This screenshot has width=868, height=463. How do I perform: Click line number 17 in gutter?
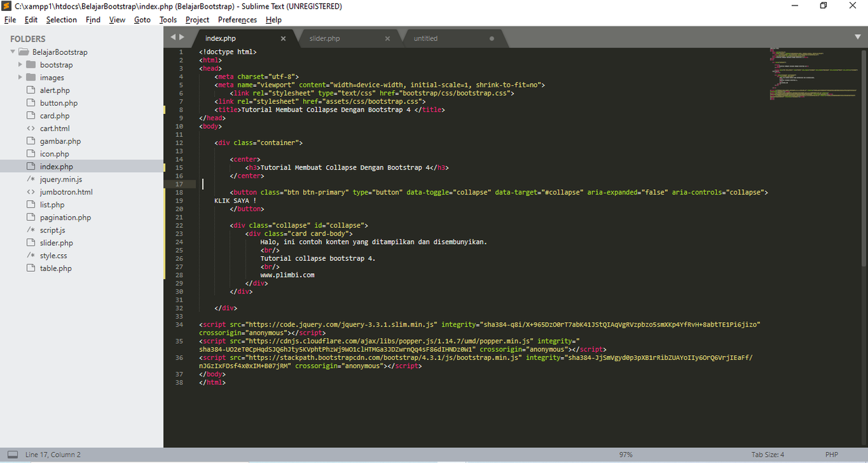[179, 184]
